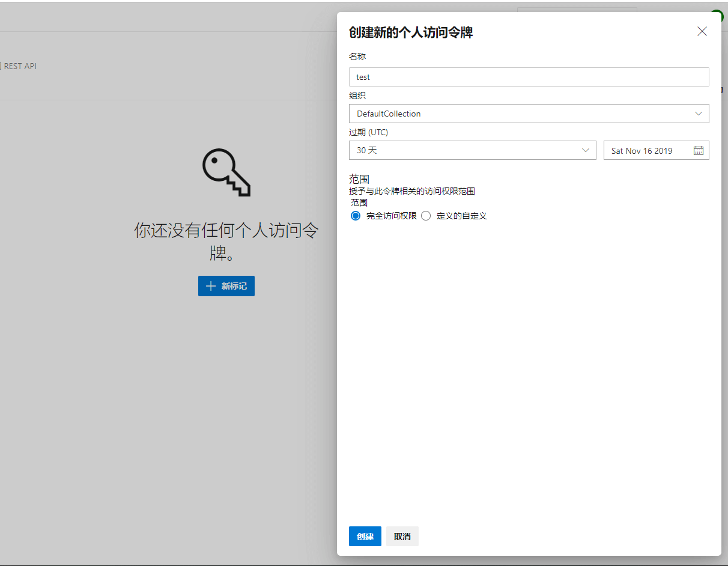Click the DefaultCollection dropdown chevron arrow
Viewport: 728px width, 566px height.
(x=698, y=114)
